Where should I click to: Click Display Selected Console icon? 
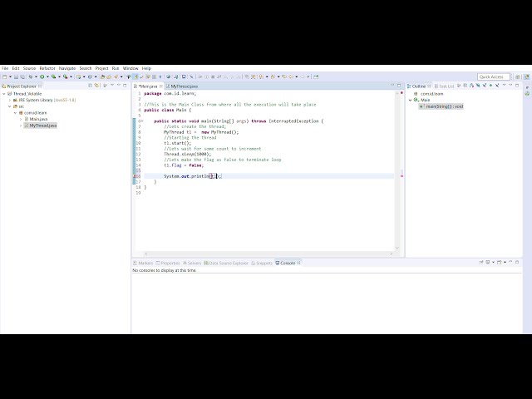pyautogui.click(x=488, y=263)
